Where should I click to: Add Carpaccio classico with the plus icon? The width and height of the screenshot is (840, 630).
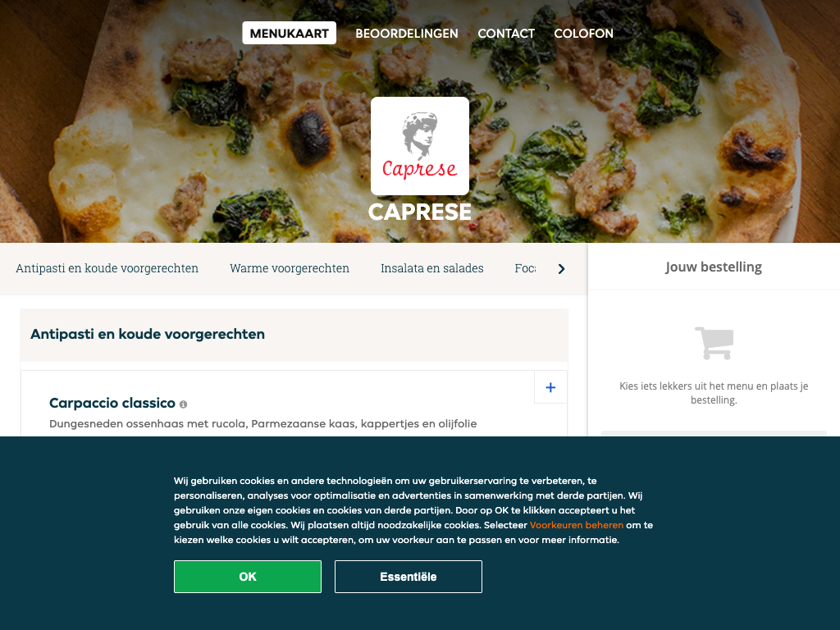click(550, 387)
